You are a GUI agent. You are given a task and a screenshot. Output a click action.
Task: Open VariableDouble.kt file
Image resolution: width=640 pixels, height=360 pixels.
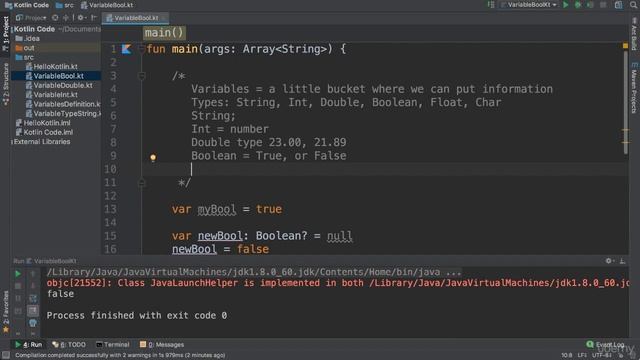(59, 85)
